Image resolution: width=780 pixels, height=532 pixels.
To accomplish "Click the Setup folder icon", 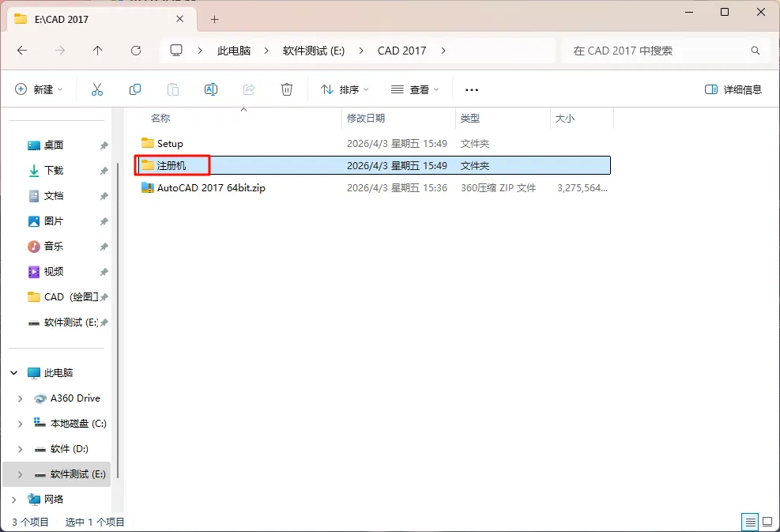I will point(148,143).
